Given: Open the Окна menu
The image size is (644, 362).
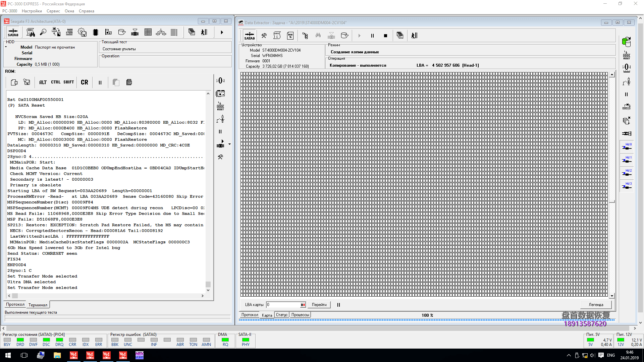Looking at the screenshot, I should [x=69, y=11].
